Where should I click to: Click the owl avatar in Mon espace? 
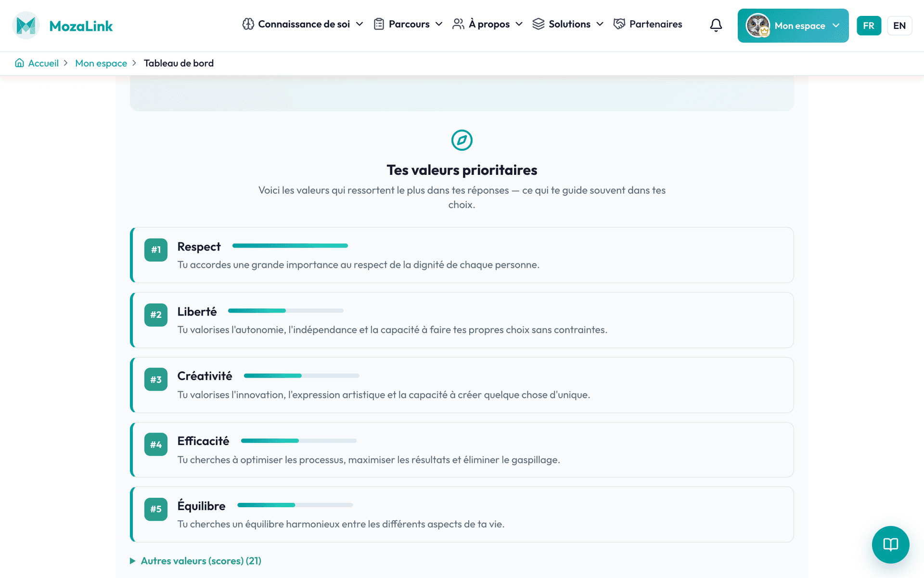click(x=758, y=26)
